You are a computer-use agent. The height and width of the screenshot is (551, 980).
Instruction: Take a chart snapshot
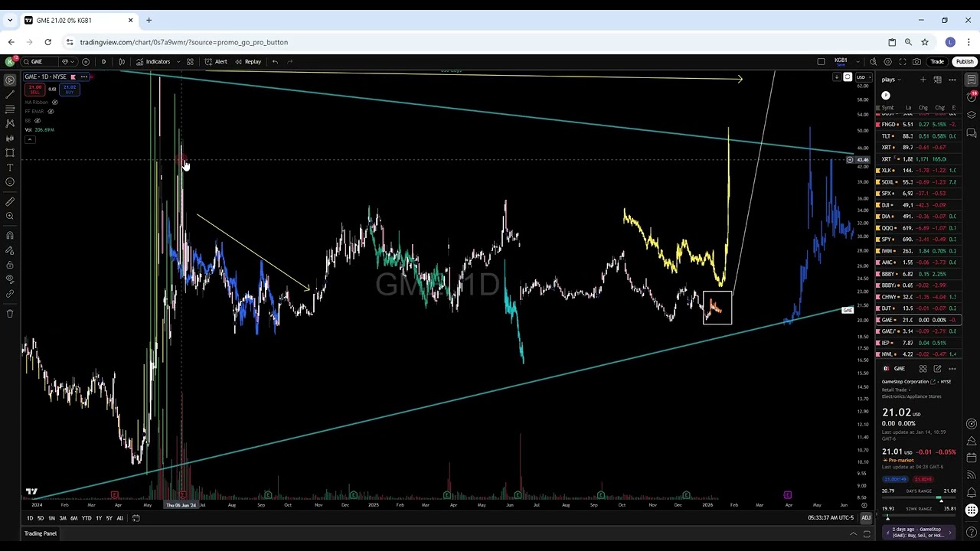(x=916, y=61)
